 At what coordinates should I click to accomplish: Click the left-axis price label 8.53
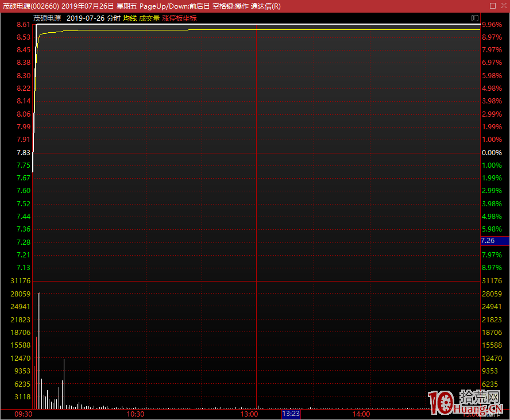(24, 37)
